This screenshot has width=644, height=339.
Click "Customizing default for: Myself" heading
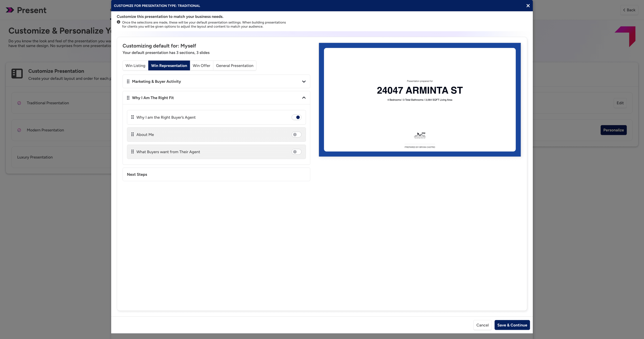[x=159, y=46]
